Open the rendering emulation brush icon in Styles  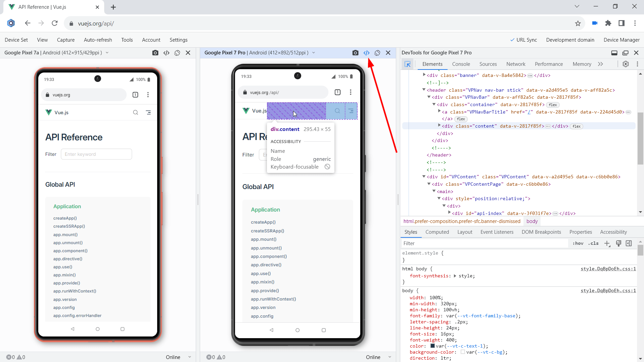pos(618,243)
